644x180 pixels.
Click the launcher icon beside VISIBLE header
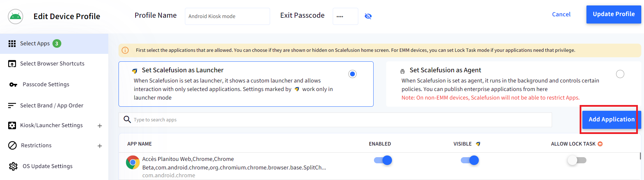(x=478, y=144)
